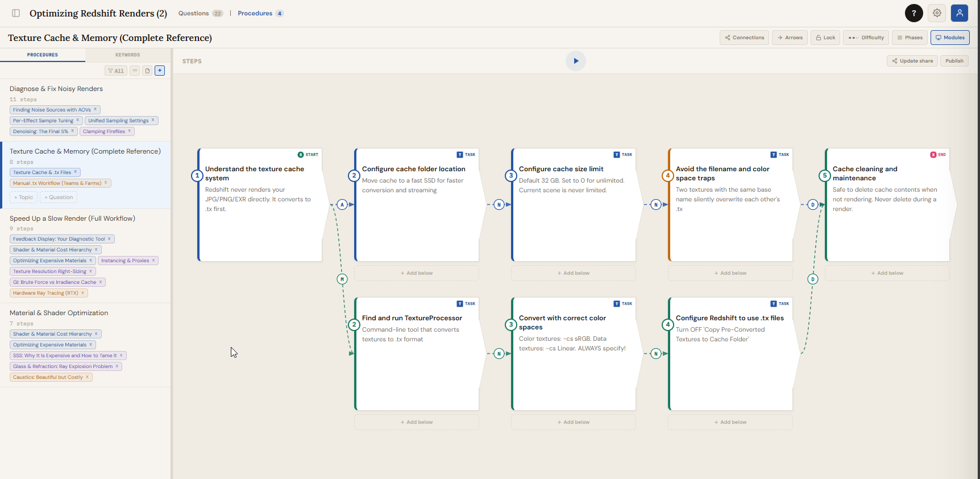Image resolution: width=980 pixels, height=479 pixels.
Task: Switch to the Keywords tab
Action: pyautogui.click(x=127, y=55)
